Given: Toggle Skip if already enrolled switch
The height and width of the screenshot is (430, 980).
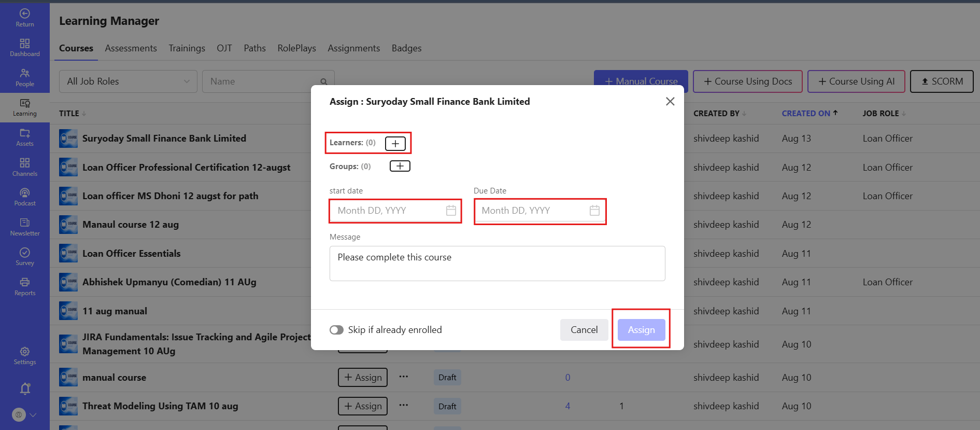Looking at the screenshot, I should [x=337, y=330].
